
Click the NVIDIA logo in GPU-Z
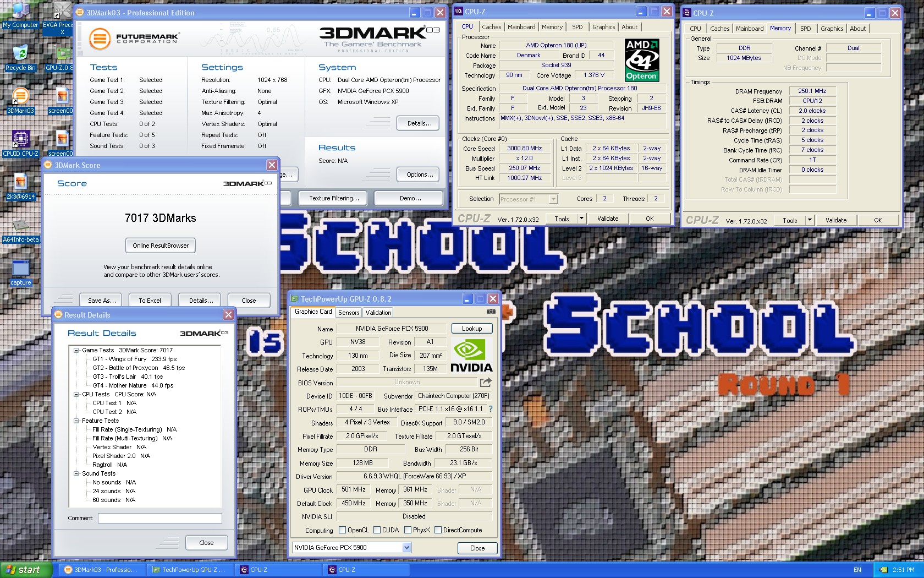coord(471,356)
